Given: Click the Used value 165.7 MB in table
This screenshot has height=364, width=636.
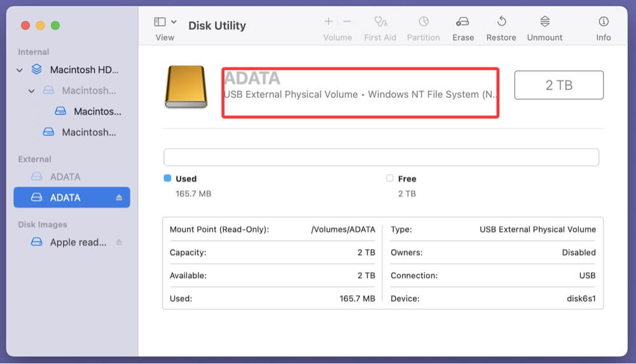Looking at the screenshot, I should (357, 299).
